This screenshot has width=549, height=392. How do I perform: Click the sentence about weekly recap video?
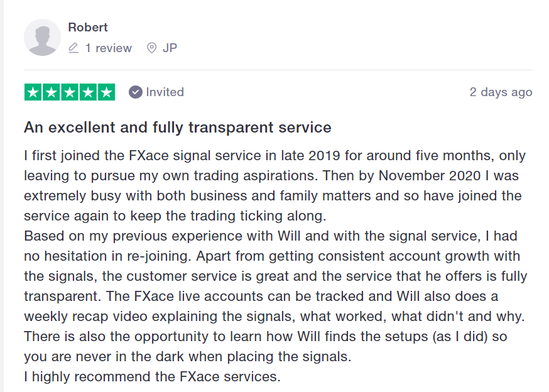[x=274, y=307]
